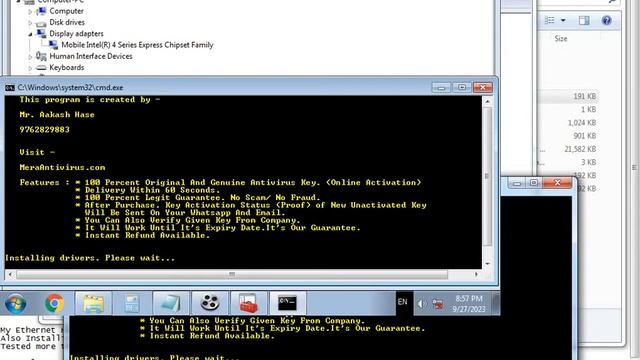Click the cmd horizontal scrollbar thumb
This screenshot has height=360, width=640.
pyautogui.click(x=232, y=275)
